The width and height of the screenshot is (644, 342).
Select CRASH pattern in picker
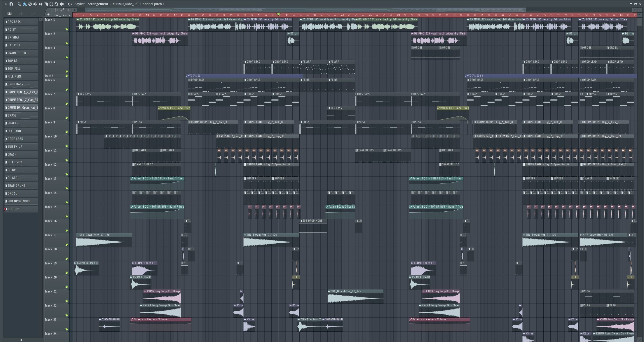point(21,155)
